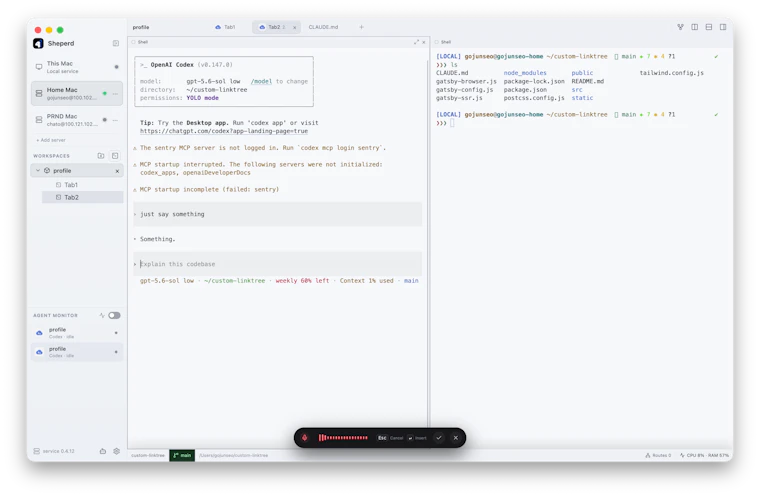Click the Routes 0 status indicator

click(x=658, y=455)
